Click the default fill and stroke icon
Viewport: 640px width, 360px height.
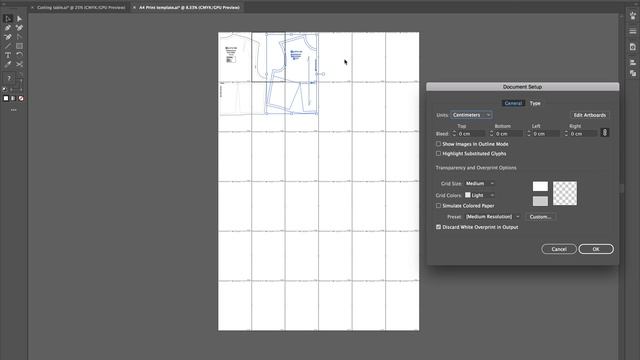click(5, 89)
